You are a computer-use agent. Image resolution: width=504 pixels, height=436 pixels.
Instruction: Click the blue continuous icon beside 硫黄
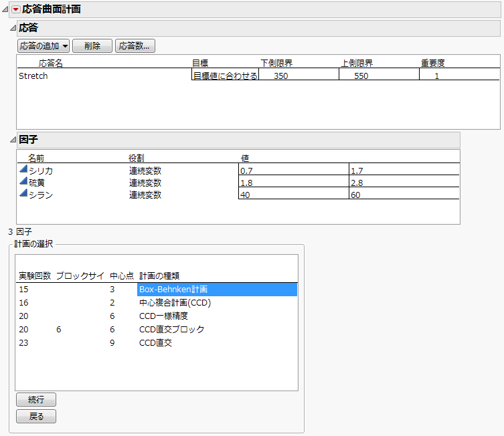click(x=23, y=181)
